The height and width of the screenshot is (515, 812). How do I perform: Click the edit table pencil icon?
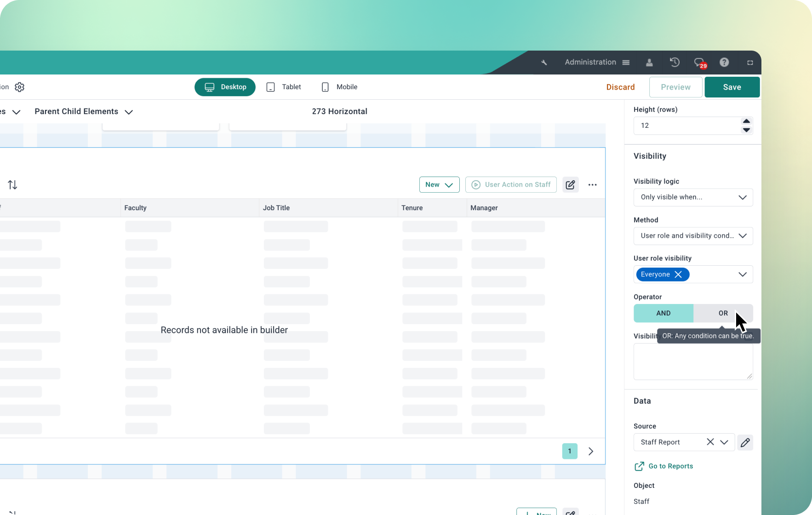point(570,185)
